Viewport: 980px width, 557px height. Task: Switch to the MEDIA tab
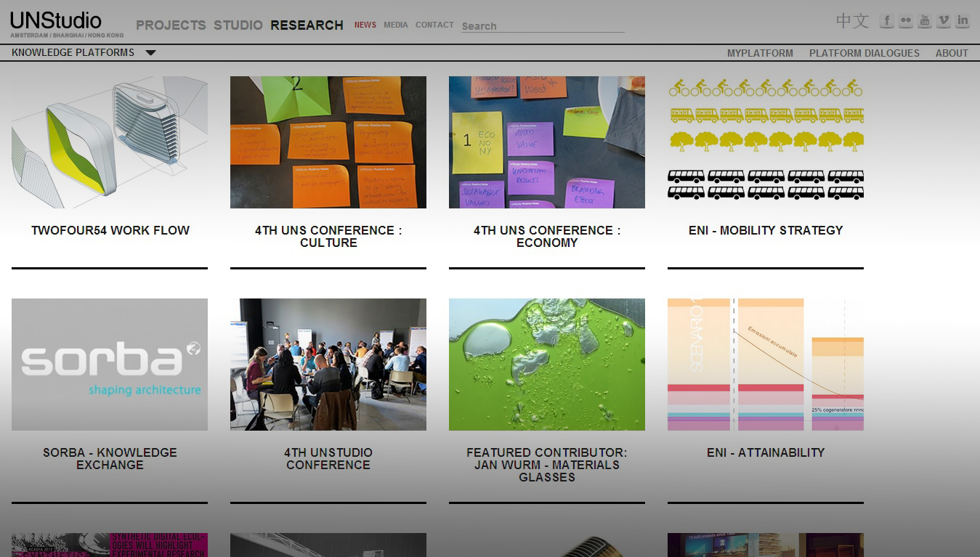[x=396, y=24]
